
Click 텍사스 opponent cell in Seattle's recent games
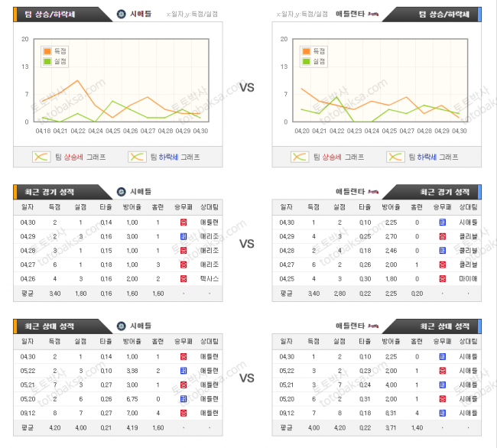210,278
